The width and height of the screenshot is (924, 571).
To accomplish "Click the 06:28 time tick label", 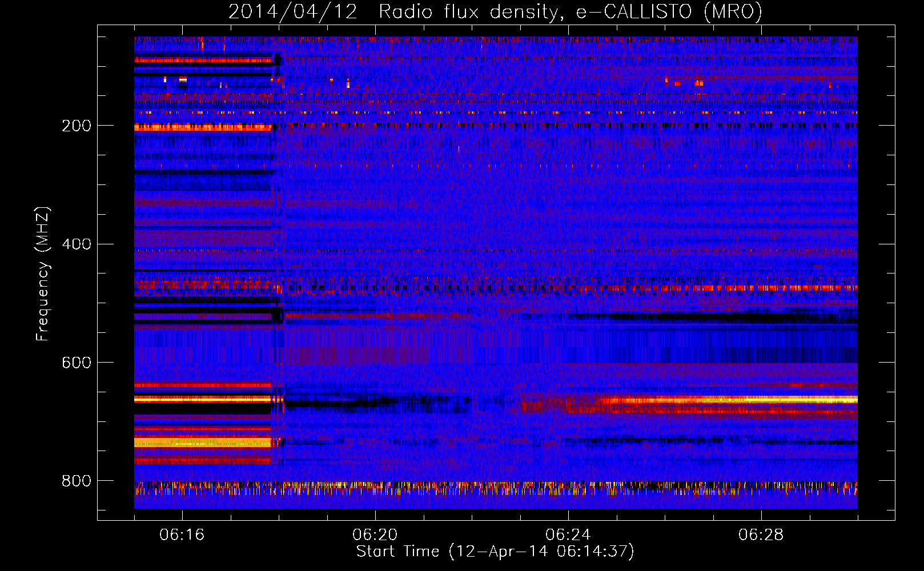I will pos(761,535).
